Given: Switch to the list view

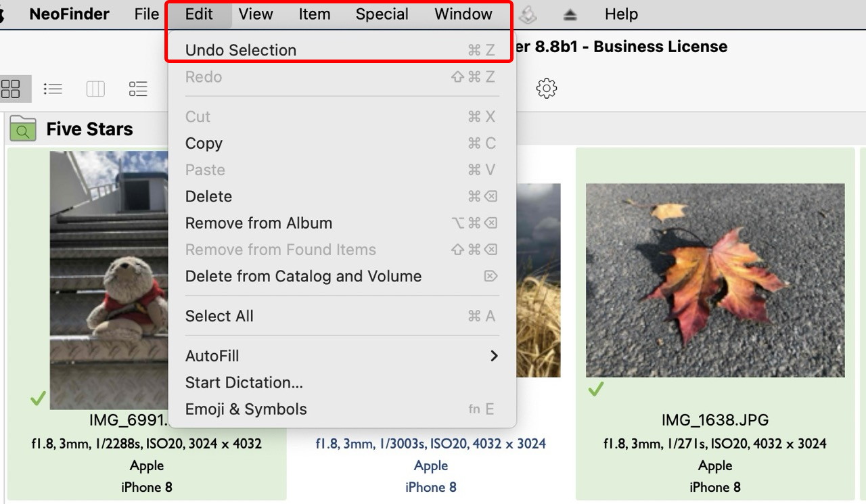Looking at the screenshot, I should pyautogui.click(x=53, y=89).
